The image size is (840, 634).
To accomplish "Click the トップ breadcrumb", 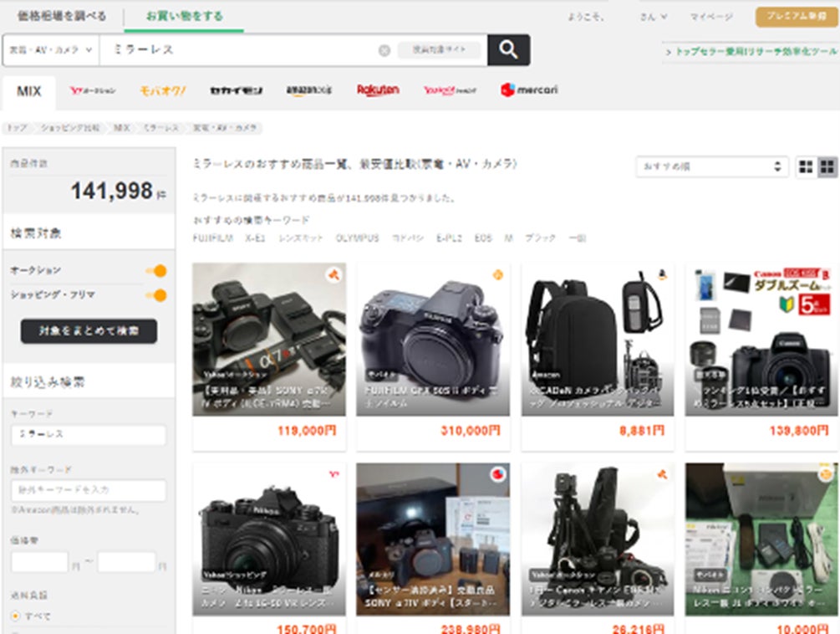I will tap(18, 128).
